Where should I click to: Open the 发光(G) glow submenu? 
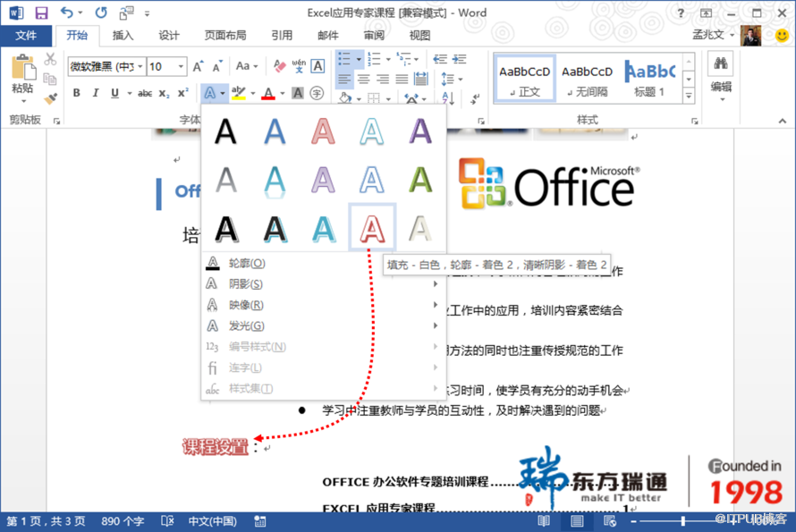click(x=323, y=325)
